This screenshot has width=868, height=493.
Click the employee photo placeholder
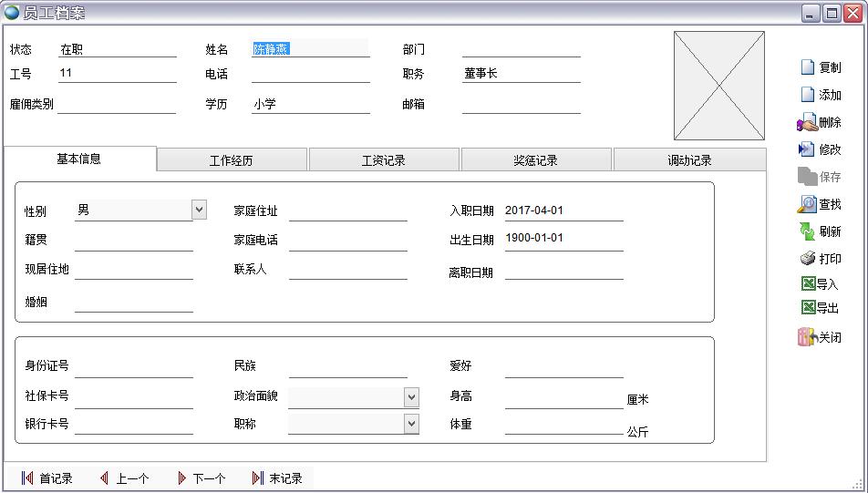point(718,86)
